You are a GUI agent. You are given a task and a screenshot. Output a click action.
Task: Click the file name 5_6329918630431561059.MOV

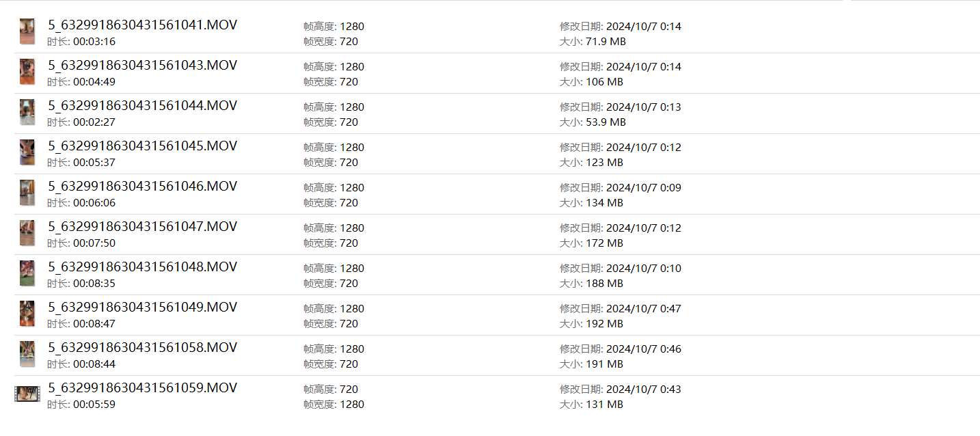(x=142, y=388)
